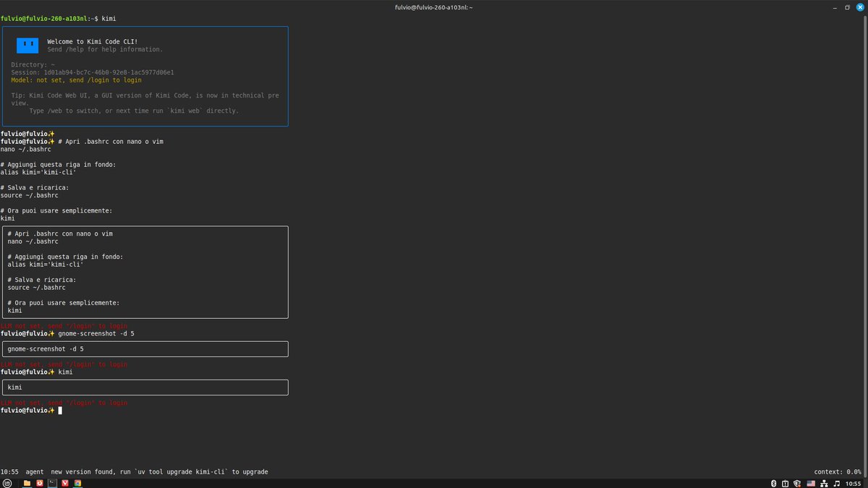Click 'nano ~/.bashrc' inside the bordered box

33,241
